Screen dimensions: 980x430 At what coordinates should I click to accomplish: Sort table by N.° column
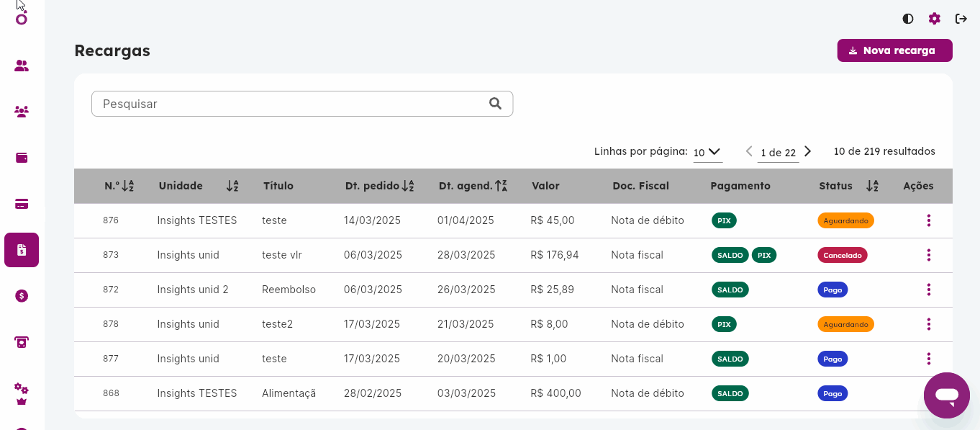coord(127,186)
